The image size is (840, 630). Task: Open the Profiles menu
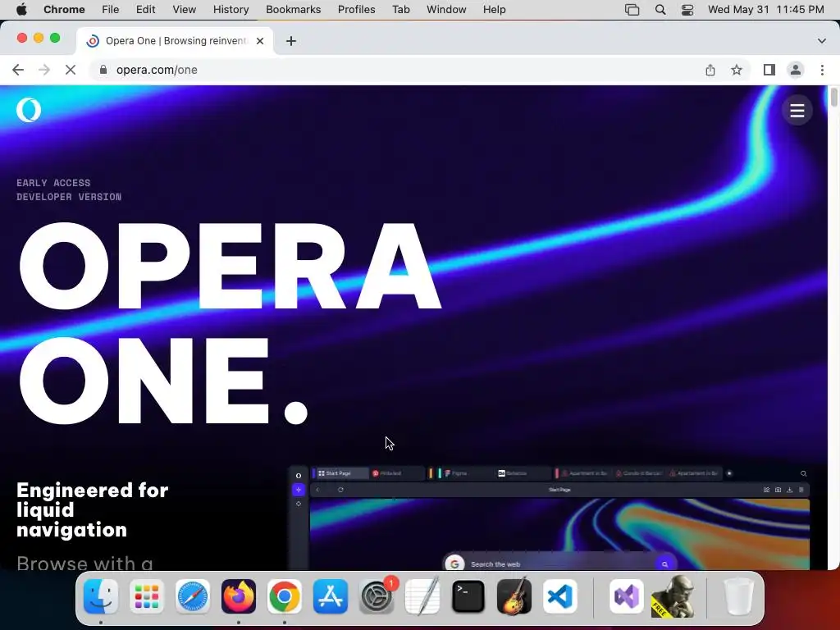(356, 10)
